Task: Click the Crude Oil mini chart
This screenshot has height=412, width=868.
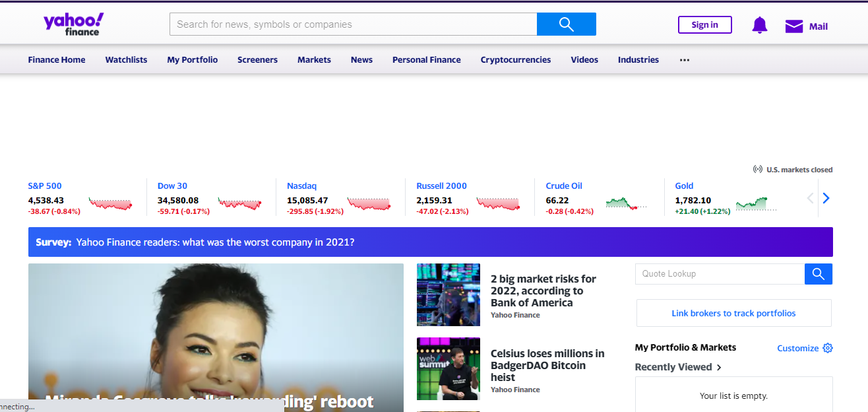Action: click(627, 203)
